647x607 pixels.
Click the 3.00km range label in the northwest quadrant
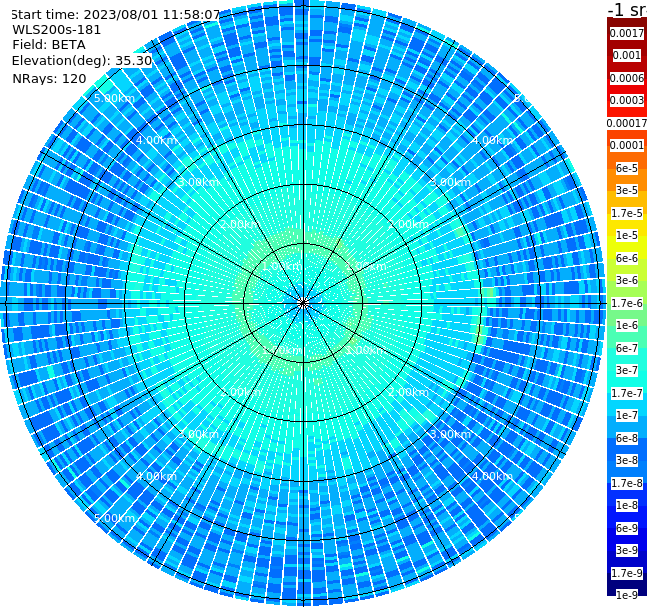(198, 182)
